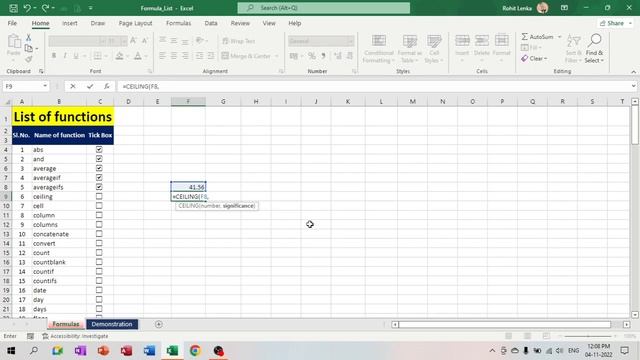
Task: Click the Undo icon
Action: [x=27, y=8]
